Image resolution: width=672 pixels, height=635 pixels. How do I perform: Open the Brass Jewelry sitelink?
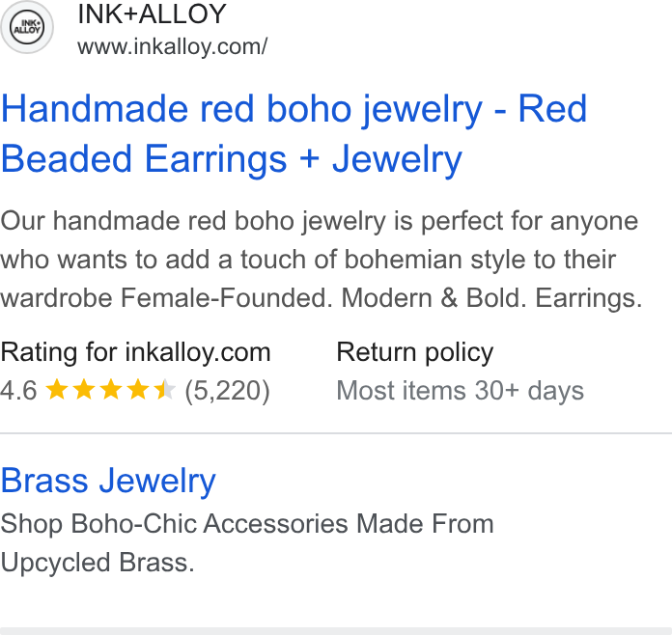pos(108,481)
